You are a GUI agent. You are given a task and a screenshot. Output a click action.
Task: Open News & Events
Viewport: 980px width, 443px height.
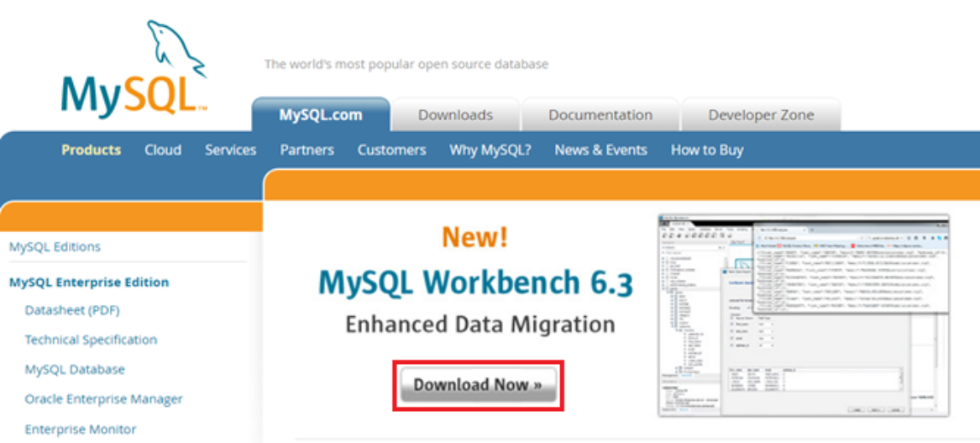tap(600, 150)
